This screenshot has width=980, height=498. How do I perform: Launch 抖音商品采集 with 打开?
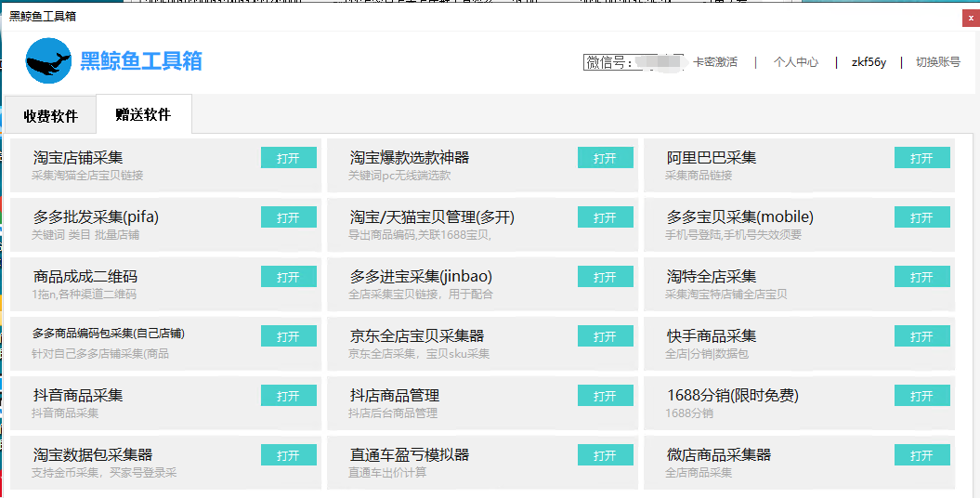point(289,396)
